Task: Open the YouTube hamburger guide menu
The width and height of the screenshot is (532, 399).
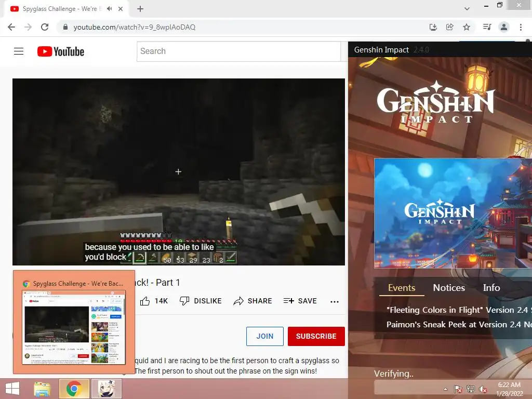Action: click(19, 51)
